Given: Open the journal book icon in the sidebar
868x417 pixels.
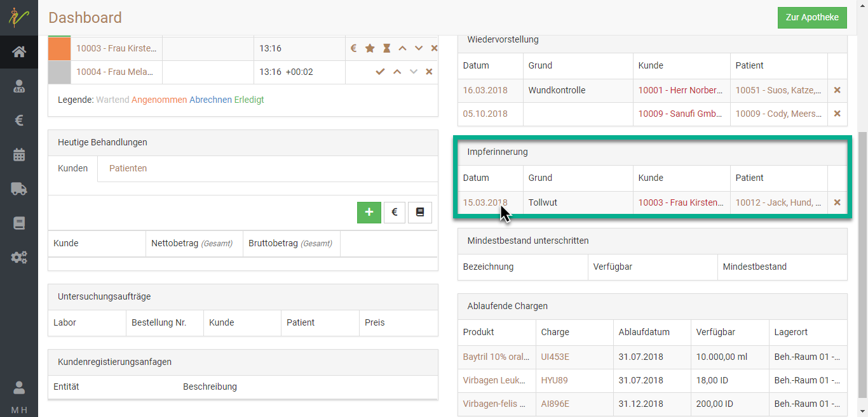Looking at the screenshot, I should 19,223.
